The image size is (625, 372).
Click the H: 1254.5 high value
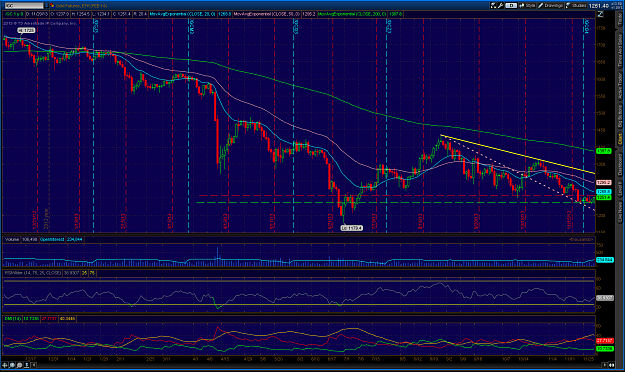point(81,14)
